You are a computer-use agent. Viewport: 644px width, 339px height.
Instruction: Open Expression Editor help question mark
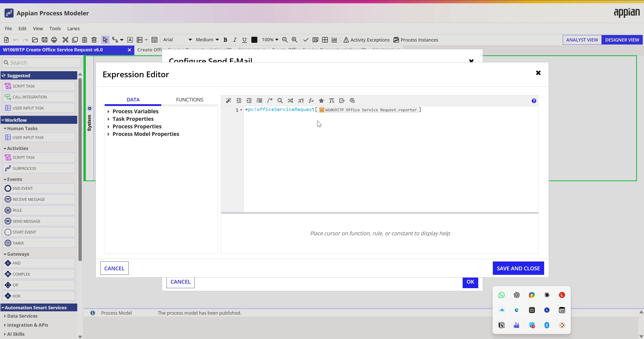[534, 101]
